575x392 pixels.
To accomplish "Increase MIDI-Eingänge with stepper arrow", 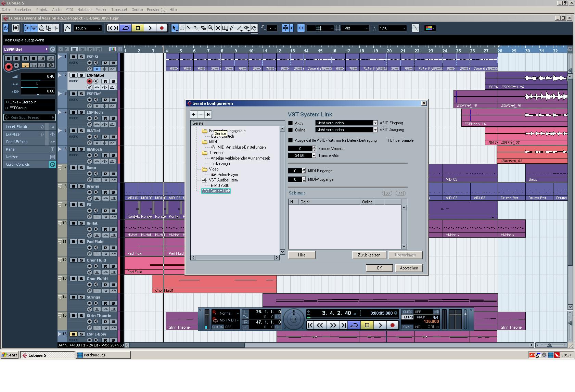I will pos(304,169).
